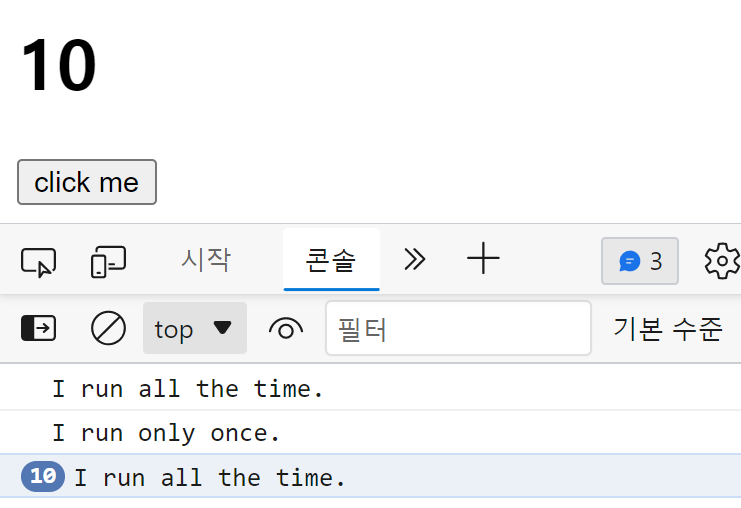Select the 콘솔 tab
This screenshot has height=508, width=741.
331,260
